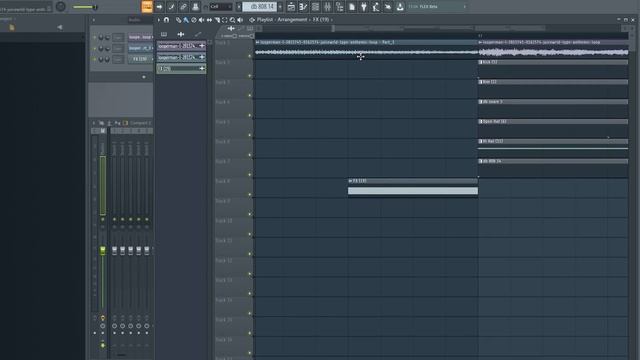
Task: Show patterns in the picker panel
Action: [164, 34]
